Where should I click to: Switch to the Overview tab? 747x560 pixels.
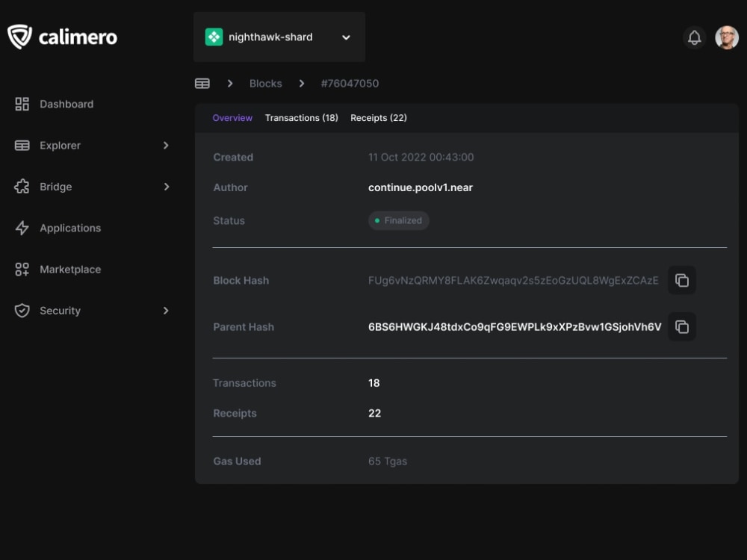[x=232, y=118]
